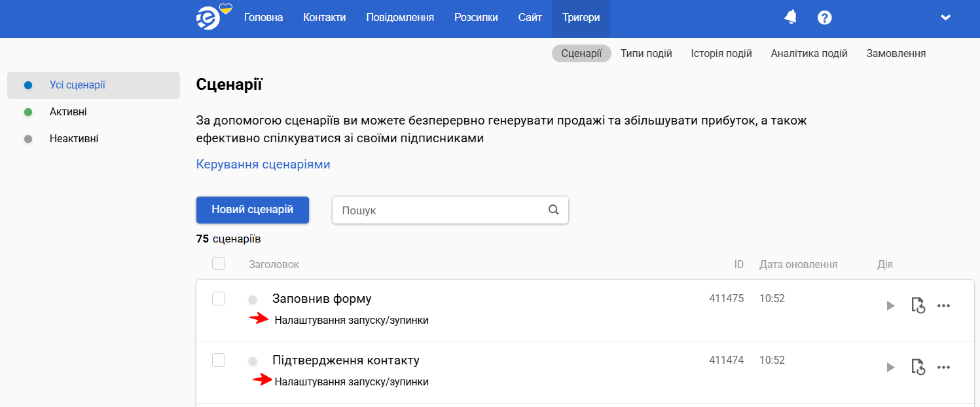Screen dimensions: 980x407
Task: Click the search magnifier icon
Action: (x=553, y=210)
